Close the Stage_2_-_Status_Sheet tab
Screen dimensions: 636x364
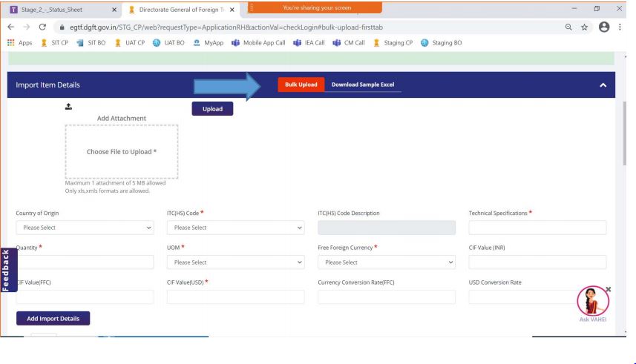coord(114,10)
